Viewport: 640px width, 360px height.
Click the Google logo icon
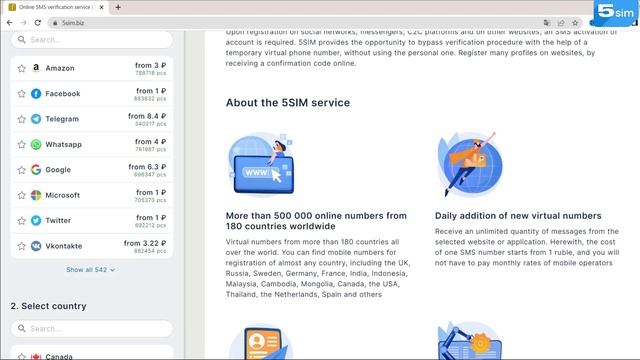[36, 169]
